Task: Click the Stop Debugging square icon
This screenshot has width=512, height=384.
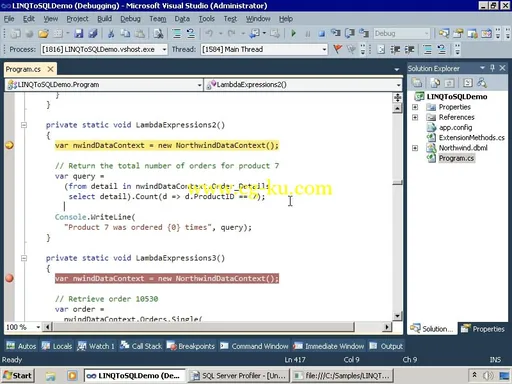Action: (x=321, y=34)
